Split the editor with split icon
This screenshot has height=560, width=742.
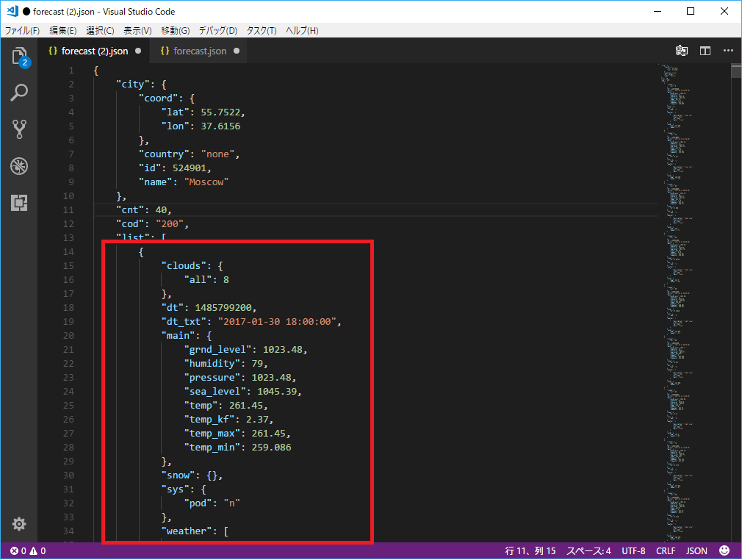[705, 51]
